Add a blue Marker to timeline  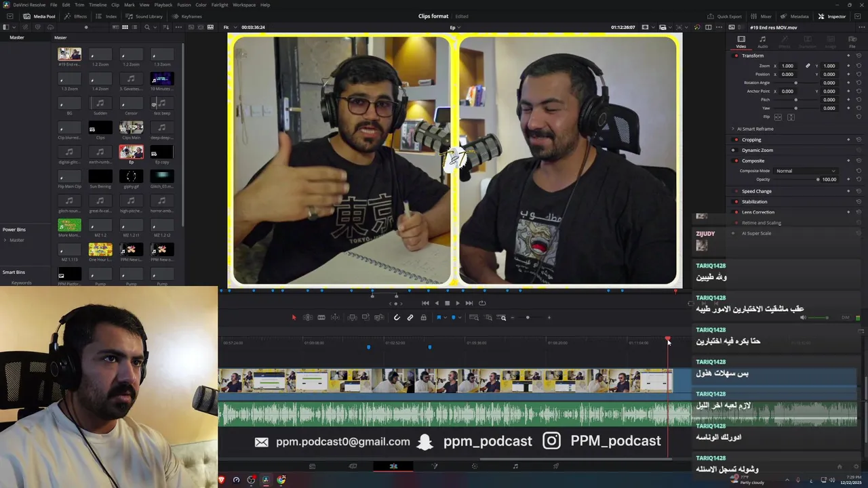454,317
